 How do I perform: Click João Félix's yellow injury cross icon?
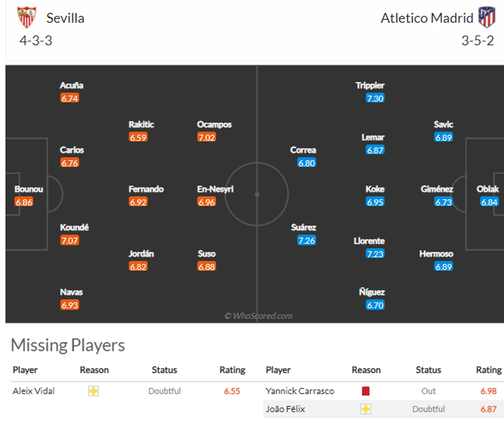366,409
